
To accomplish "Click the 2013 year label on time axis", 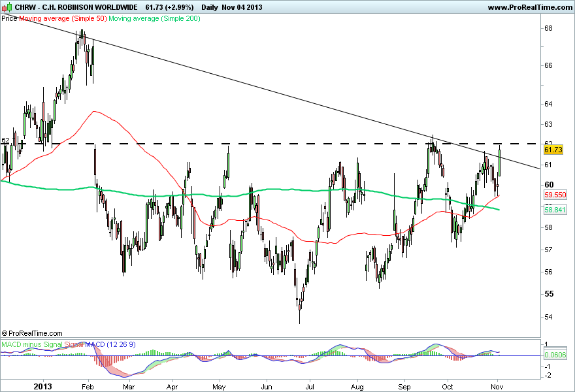I will 43,387.
